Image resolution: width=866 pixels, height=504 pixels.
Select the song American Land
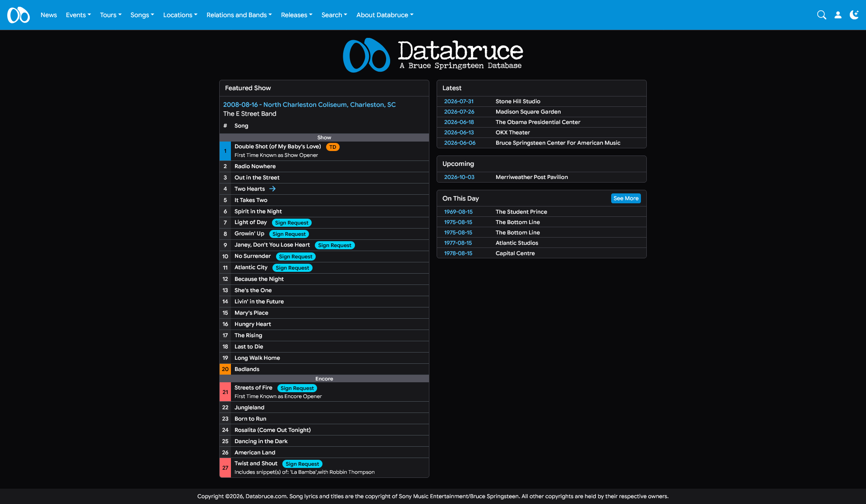pyautogui.click(x=255, y=453)
